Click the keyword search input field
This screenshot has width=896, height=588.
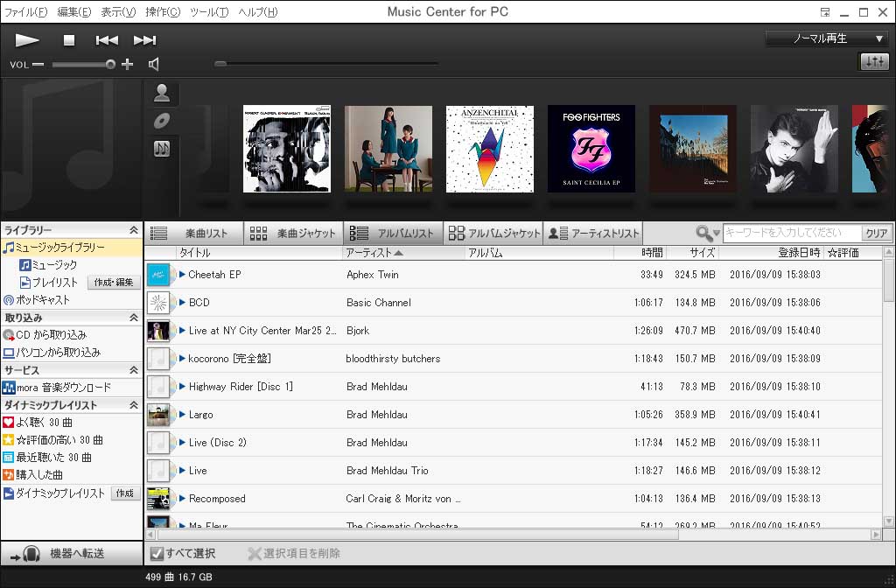(x=792, y=233)
